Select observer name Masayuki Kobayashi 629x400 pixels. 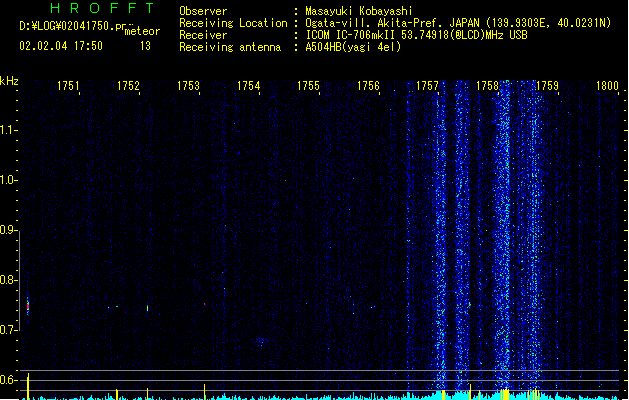pyautogui.click(x=359, y=11)
